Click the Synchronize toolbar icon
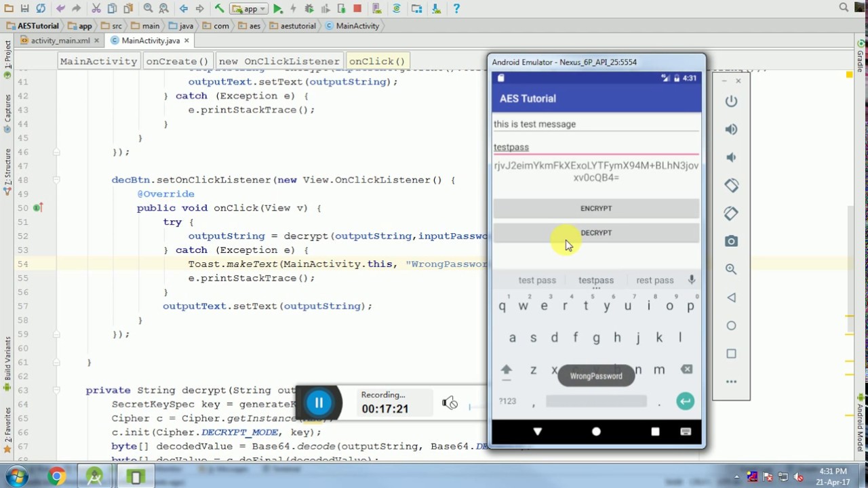This screenshot has height=488, width=868. [41, 9]
